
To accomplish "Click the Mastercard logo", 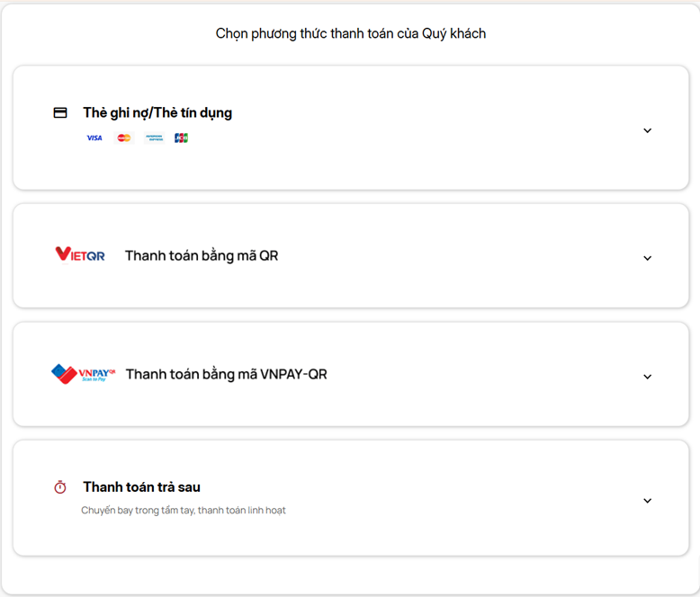I will click(x=124, y=138).
